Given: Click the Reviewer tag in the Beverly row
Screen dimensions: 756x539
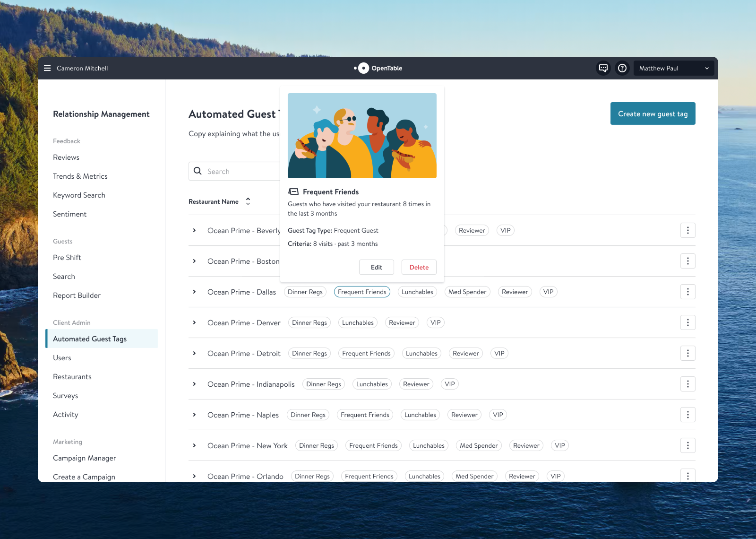Looking at the screenshot, I should (472, 230).
